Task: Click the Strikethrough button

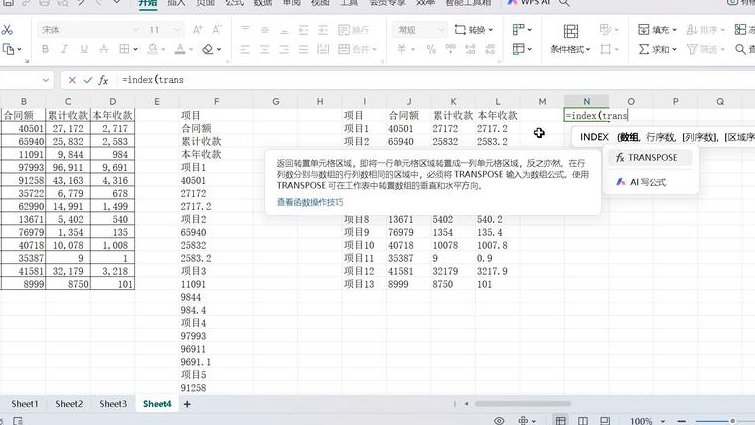Action: point(104,49)
